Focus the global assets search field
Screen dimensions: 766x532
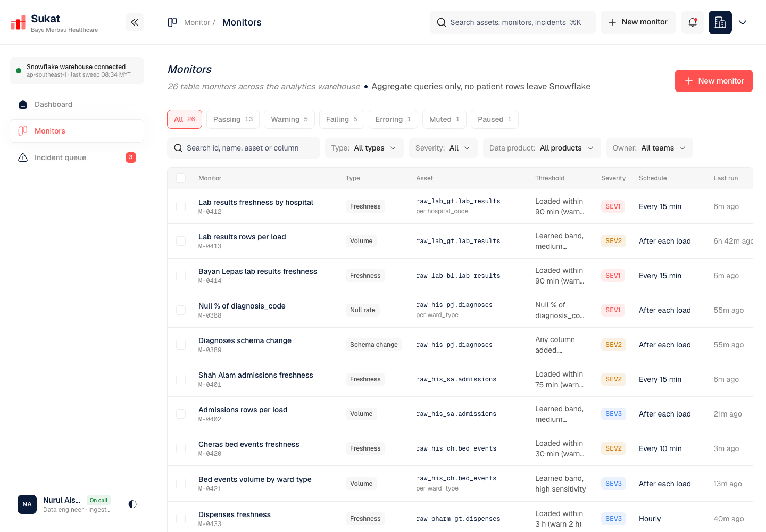512,22
